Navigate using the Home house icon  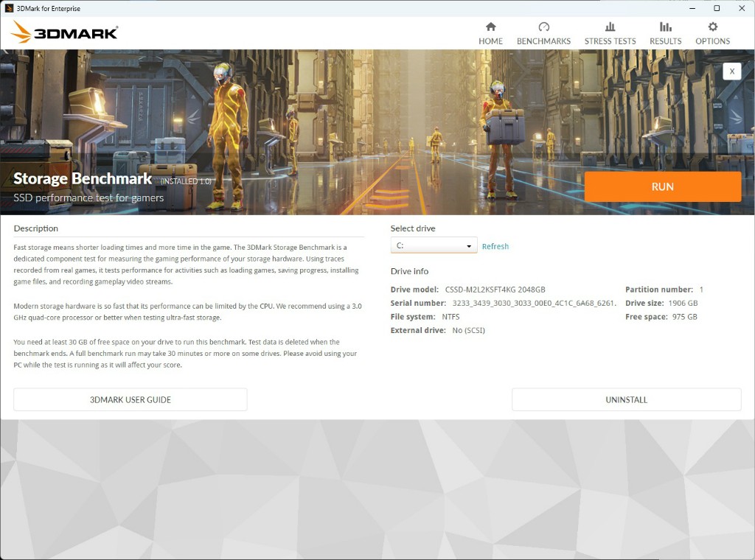click(x=490, y=27)
